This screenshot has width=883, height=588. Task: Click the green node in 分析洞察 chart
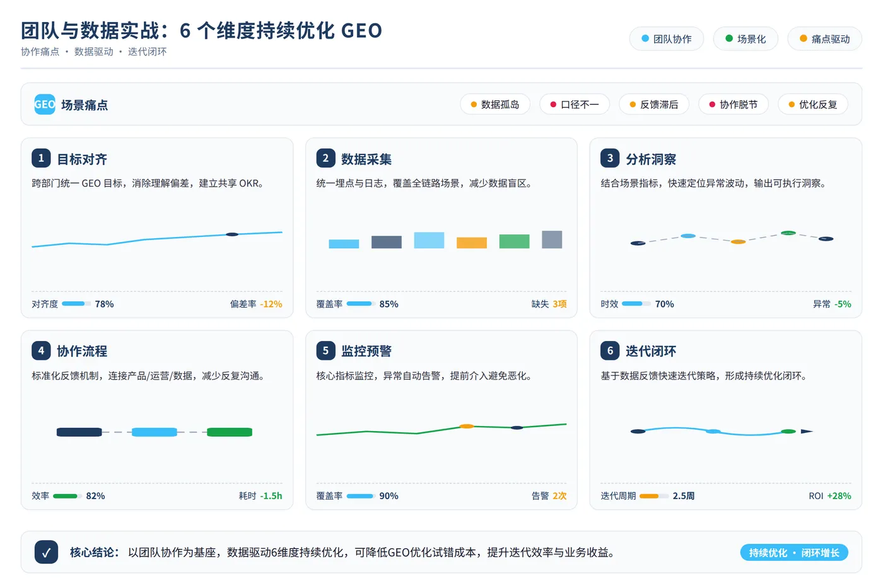pos(788,233)
